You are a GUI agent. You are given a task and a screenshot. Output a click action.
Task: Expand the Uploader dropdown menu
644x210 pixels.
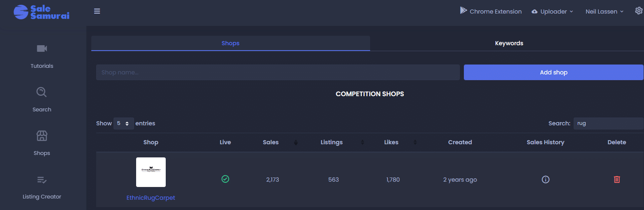pos(552,12)
